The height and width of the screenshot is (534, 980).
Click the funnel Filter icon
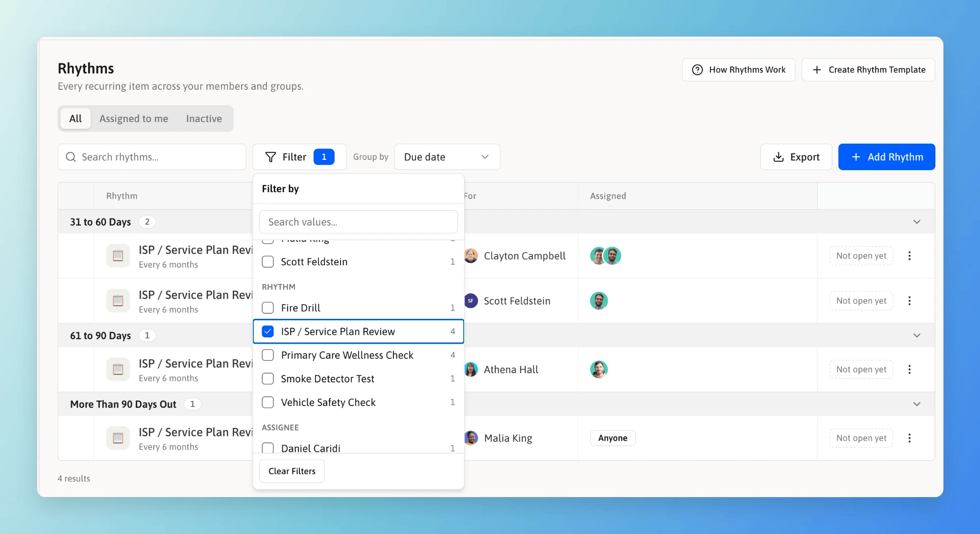[x=270, y=157]
